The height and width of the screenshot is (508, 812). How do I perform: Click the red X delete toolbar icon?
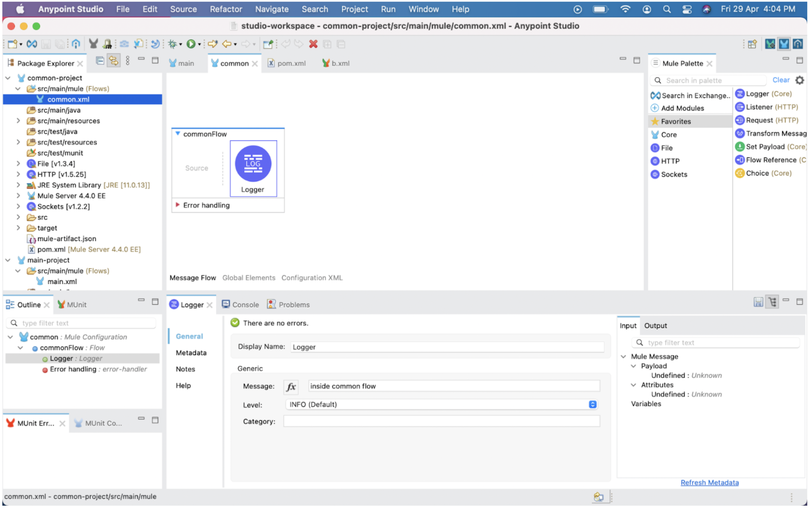(313, 44)
